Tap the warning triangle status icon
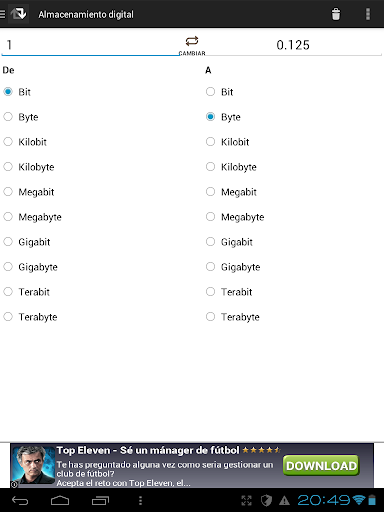The image size is (384, 512). (284, 500)
